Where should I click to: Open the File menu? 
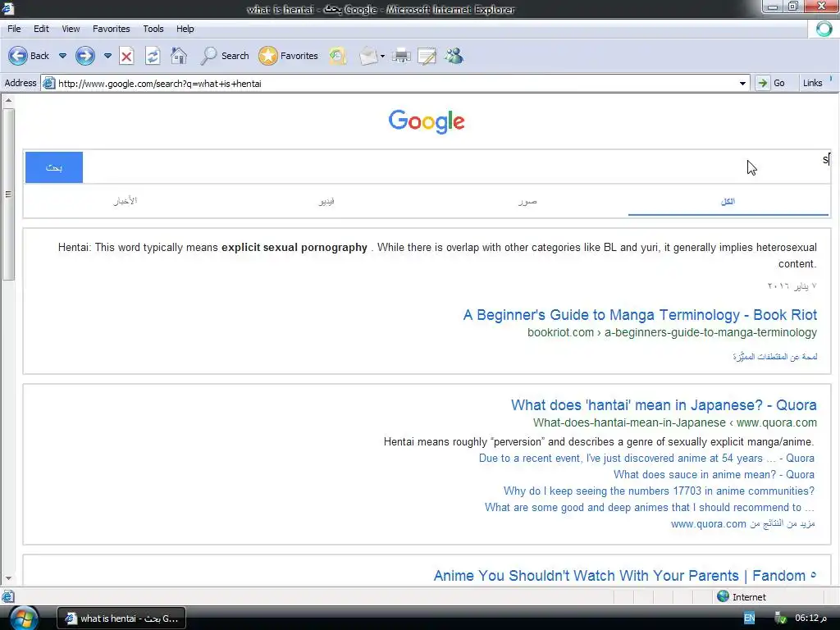coord(15,29)
